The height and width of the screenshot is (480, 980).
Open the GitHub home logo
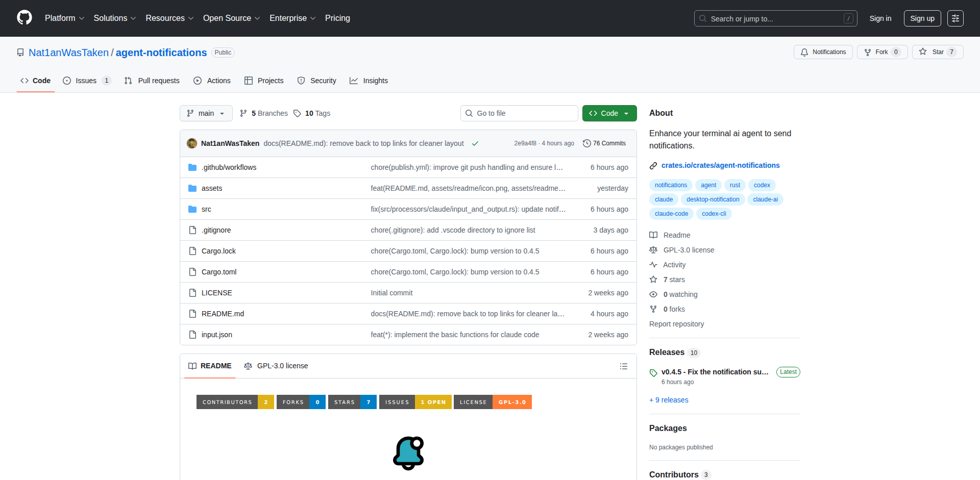click(x=24, y=18)
